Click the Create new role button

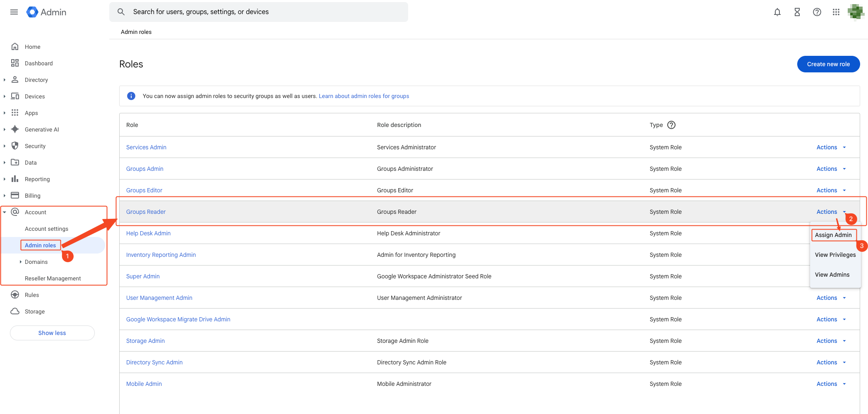(x=828, y=64)
